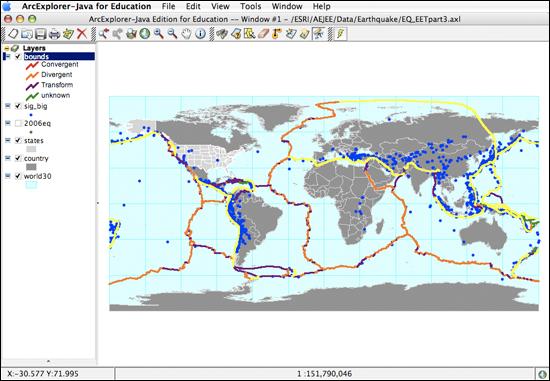Viewport: 550px width, 381px height.
Task: Select the bounds layer name
Action: (36, 56)
